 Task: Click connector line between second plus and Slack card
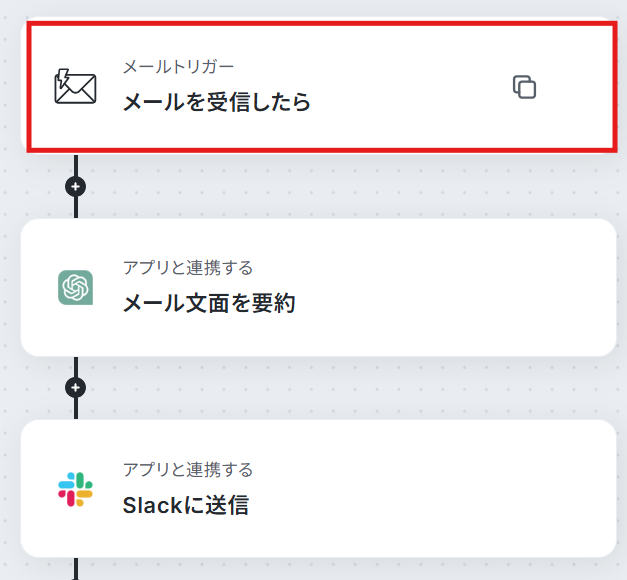[76, 409]
